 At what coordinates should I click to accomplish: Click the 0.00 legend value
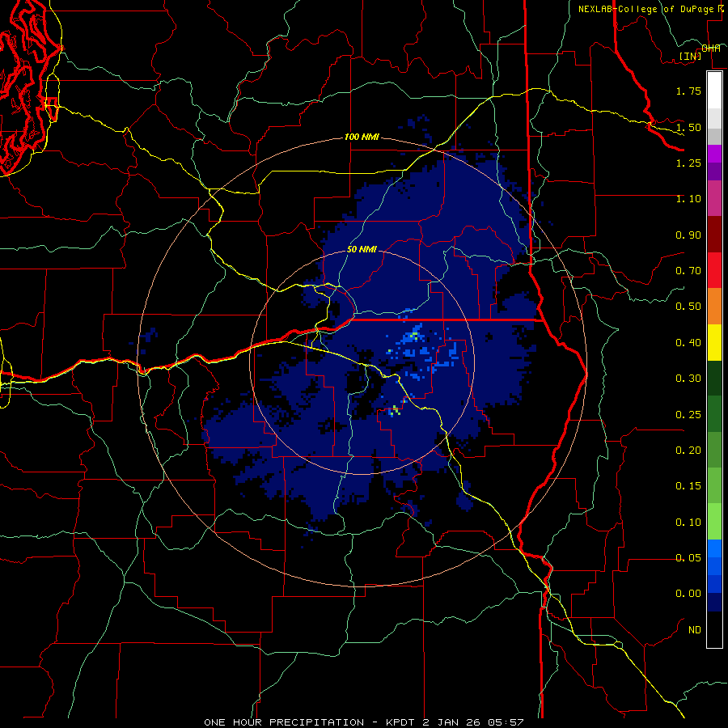coord(688,594)
